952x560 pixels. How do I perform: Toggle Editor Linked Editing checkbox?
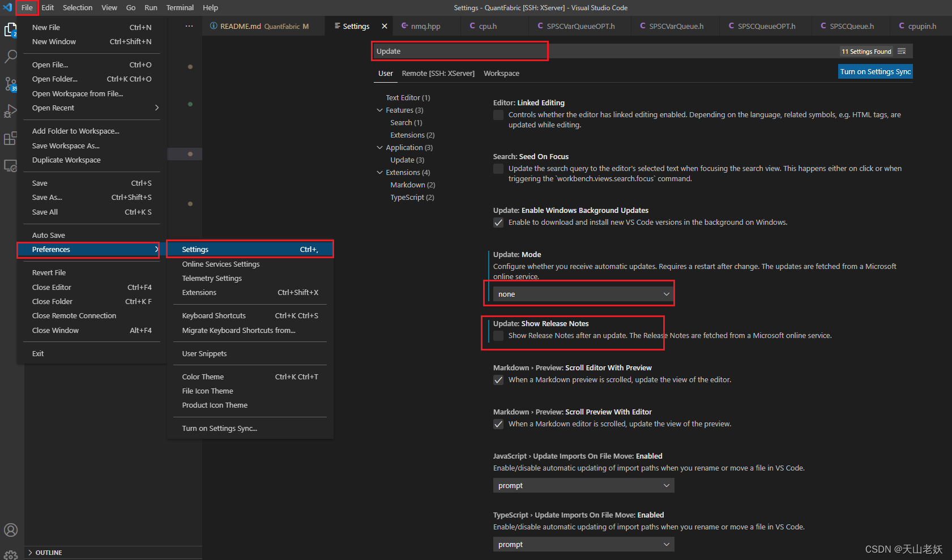498,115
